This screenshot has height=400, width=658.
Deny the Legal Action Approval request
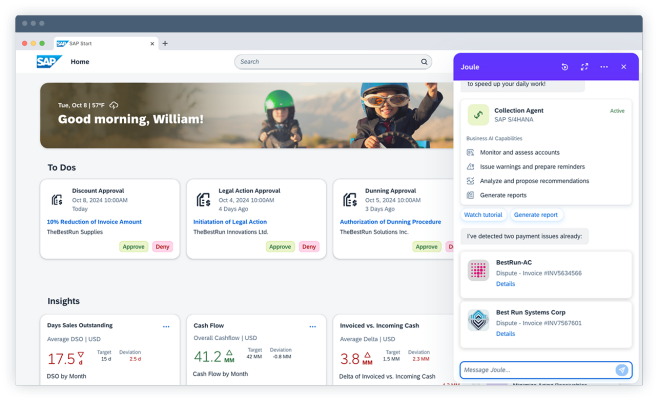click(x=309, y=246)
